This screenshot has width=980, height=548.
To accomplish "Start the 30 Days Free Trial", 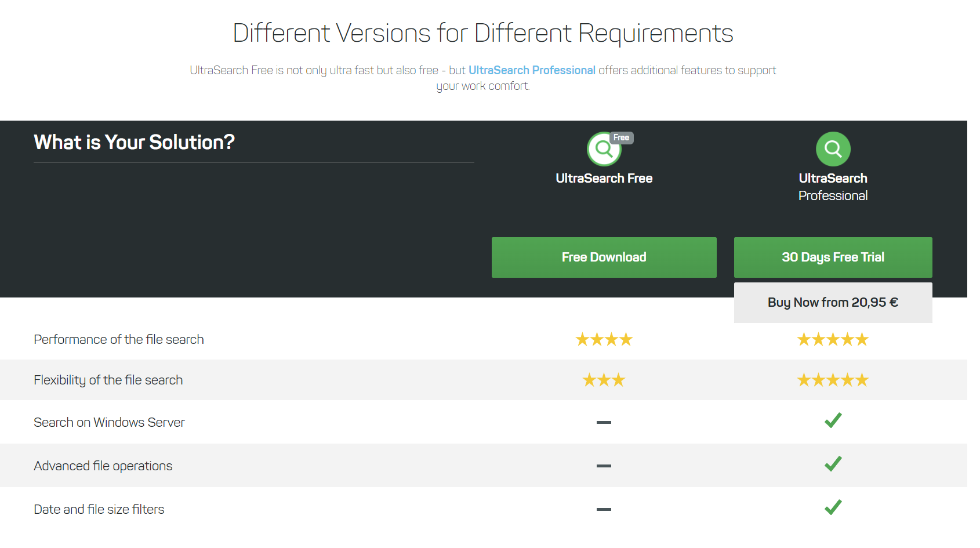I will (833, 257).
